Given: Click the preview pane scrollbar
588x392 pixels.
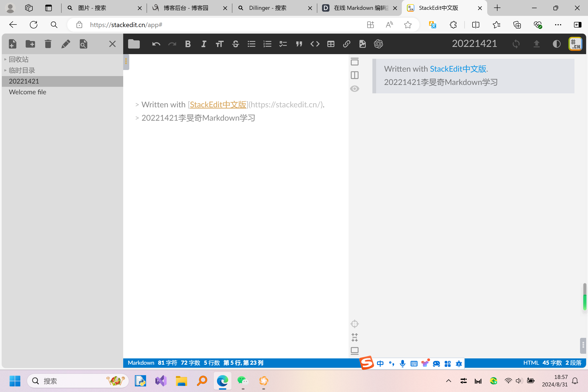Looking at the screenshot, I should [x=584, y=297].
